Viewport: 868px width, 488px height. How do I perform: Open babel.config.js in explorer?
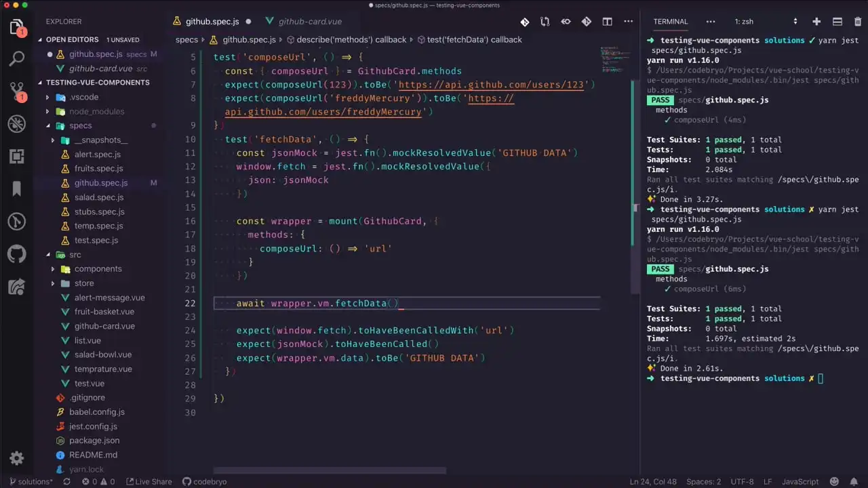pyautogui.click(x=97, y=412)
